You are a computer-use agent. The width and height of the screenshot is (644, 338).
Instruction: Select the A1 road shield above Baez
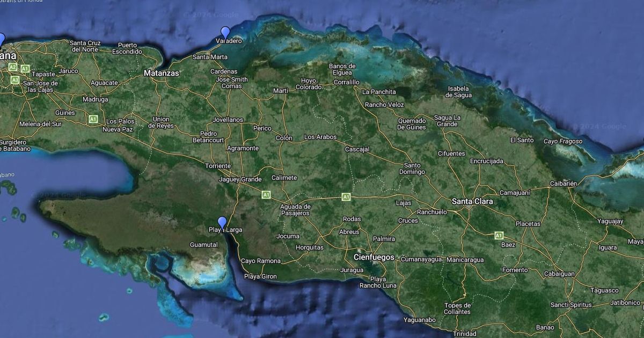pyautogui.click(x=499, y=235)
